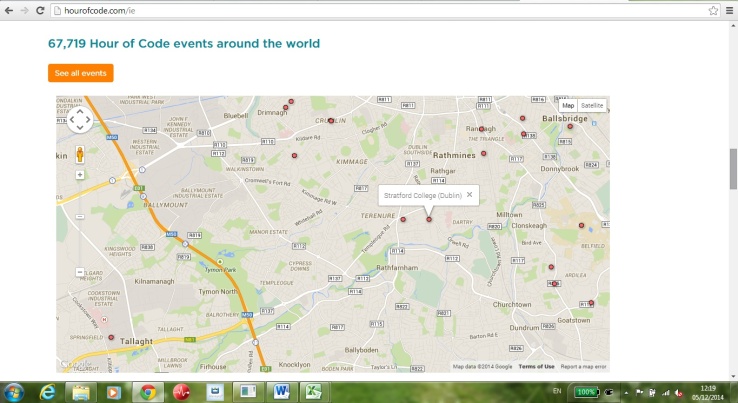Click the event marker on the Crumlin label

click(331, 121)
